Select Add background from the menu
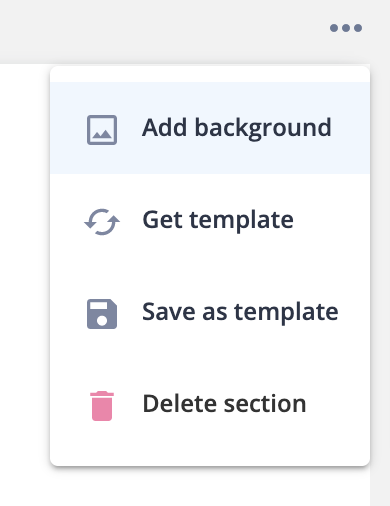 pyautogui.click(x=210, y=128)
